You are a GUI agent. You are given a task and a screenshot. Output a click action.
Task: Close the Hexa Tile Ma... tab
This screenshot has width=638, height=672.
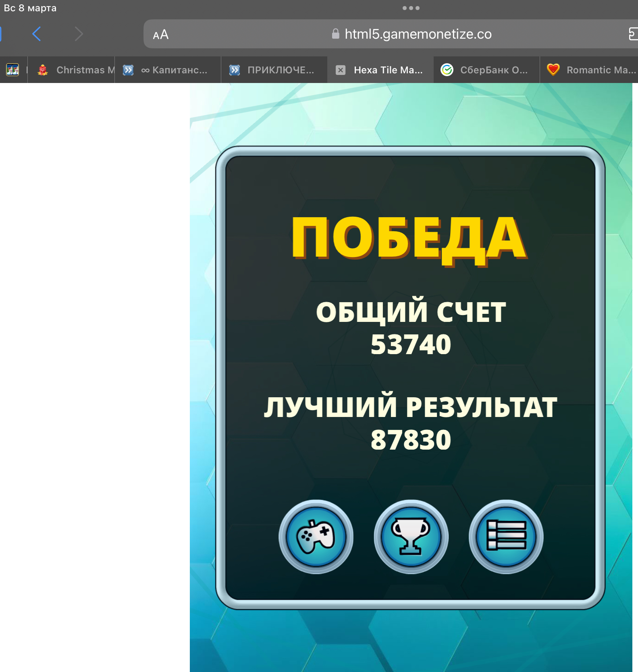[341, 70]
